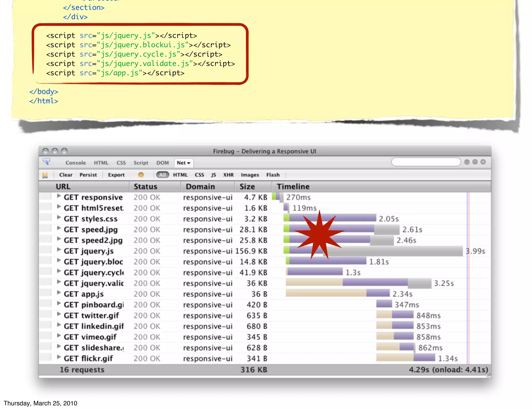Click the gray jquery.js timeline bar

coord(395,251)
